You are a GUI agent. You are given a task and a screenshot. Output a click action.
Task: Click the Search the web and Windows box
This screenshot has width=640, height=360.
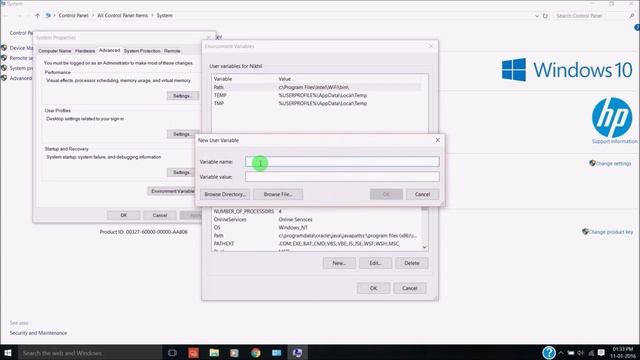[90, 353]
